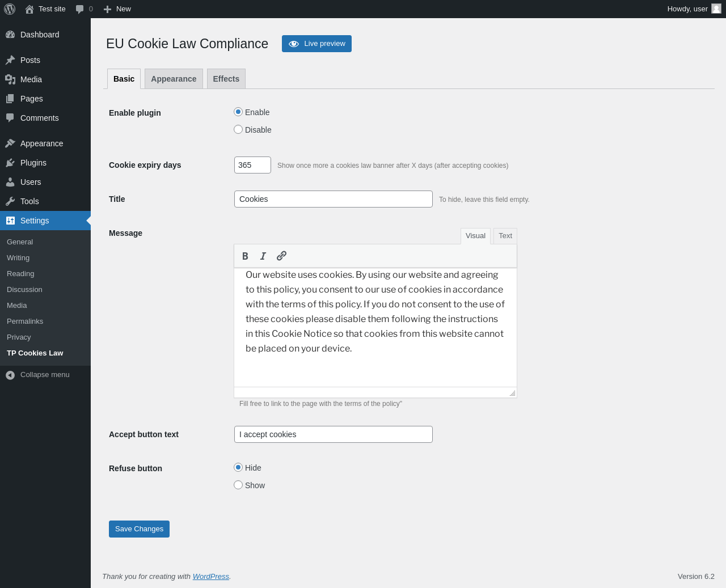Click the Cookie expiry days field

coord(252,165)
